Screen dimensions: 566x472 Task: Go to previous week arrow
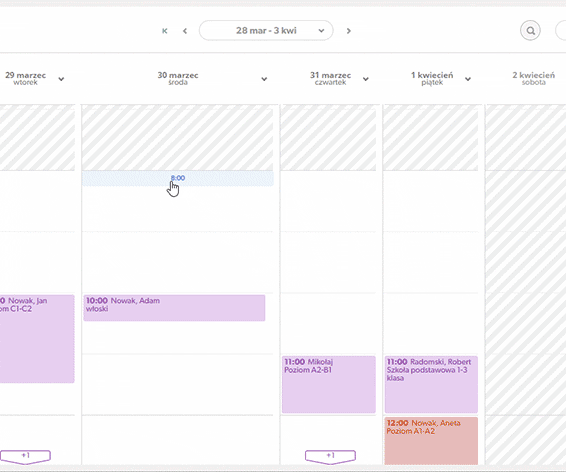tap(185, 31)
